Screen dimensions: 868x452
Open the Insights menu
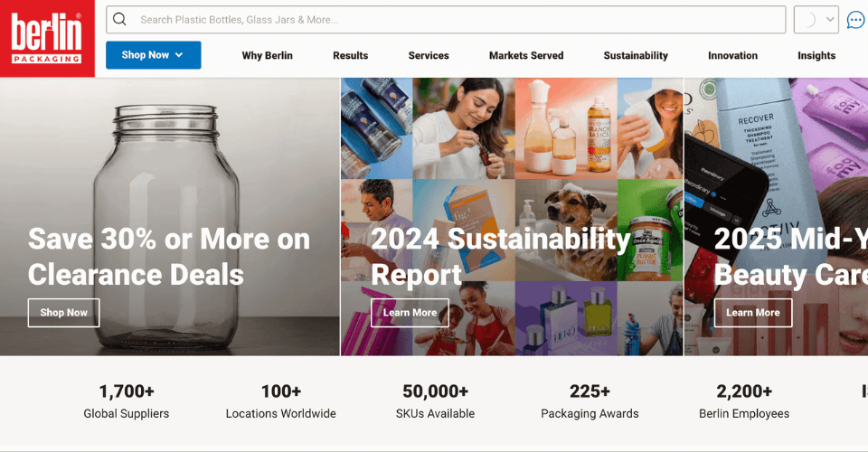(816, 55)
